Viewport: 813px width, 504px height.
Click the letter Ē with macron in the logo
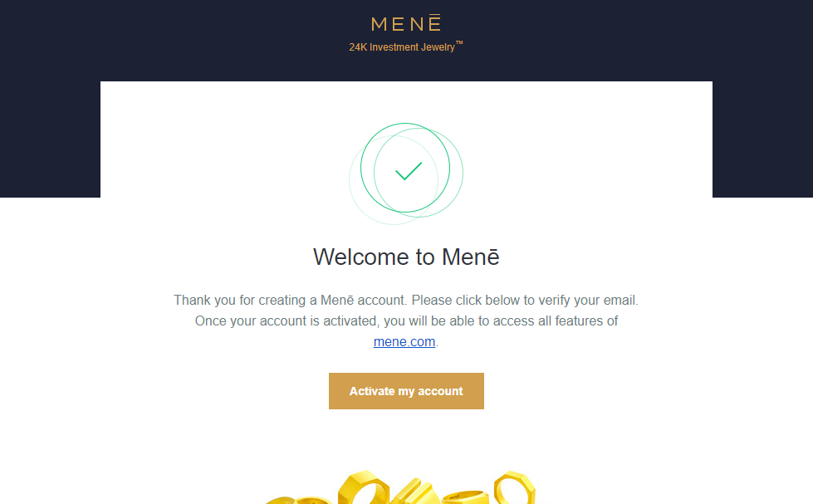(x=434, y=23)
